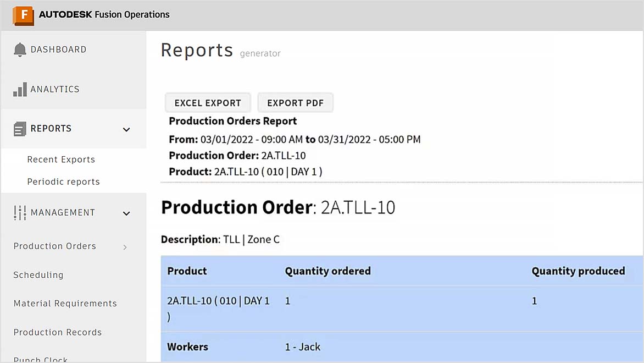
Task: Click the Management sliders icon
Action: (x=19, y=212)
